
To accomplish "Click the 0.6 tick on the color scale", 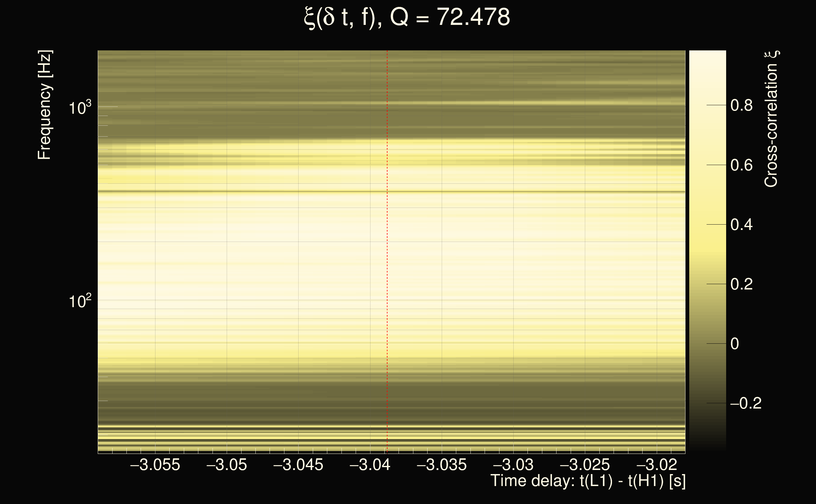I will coord(741,165).
